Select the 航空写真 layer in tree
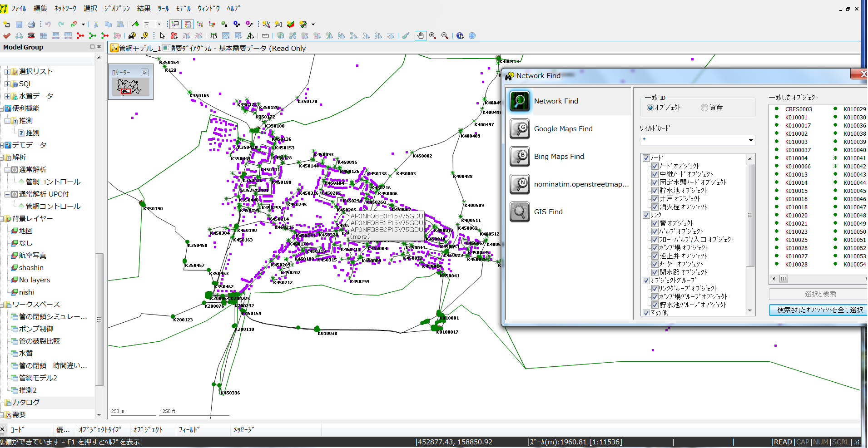This screenshot has height=448, width=868. click(33, 256)
